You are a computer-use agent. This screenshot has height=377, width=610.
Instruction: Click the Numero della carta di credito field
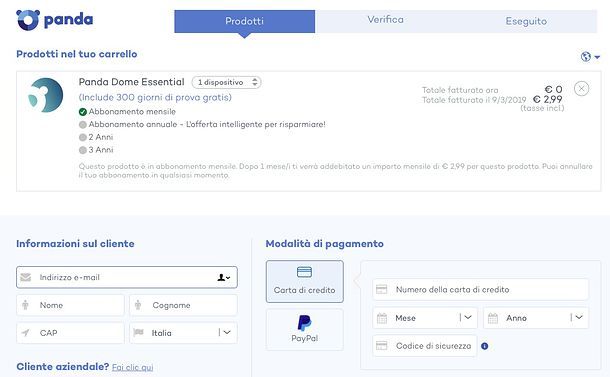click(x=480, y=289)
